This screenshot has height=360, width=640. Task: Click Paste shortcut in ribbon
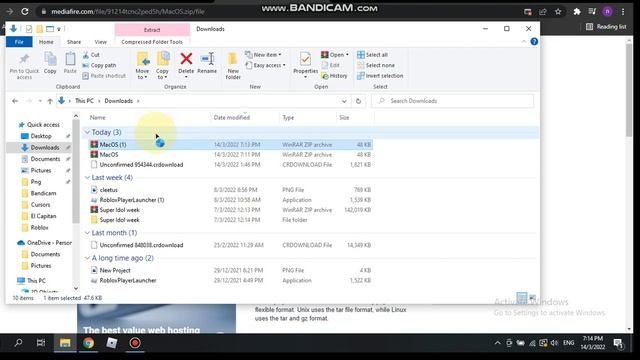[x=104, y=76]
